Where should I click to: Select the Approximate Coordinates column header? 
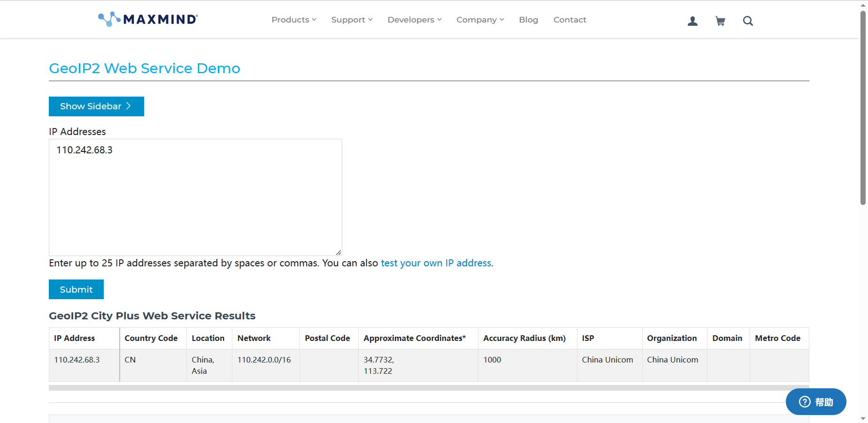tap(418, 338)
